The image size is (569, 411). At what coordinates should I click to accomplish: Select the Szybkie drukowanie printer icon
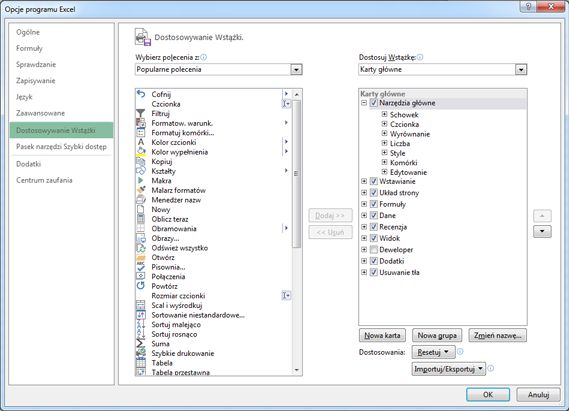pyautogui.click(x=141, y=353)
